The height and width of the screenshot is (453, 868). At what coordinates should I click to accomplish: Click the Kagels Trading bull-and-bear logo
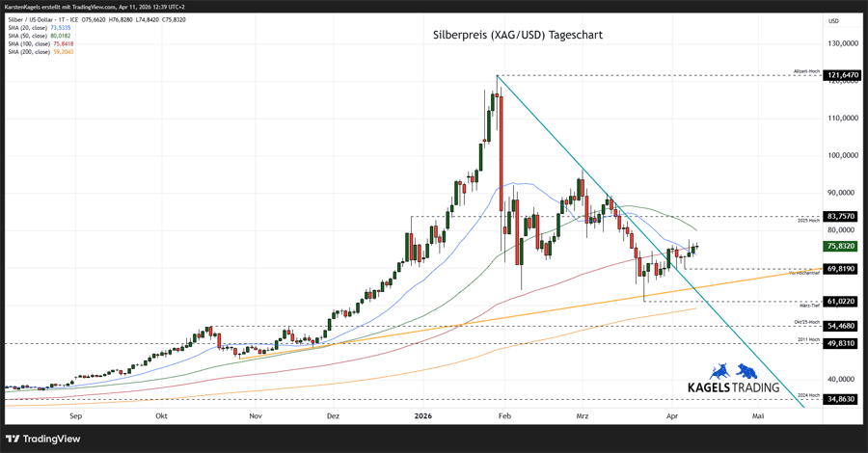click(x=733, y=371)
